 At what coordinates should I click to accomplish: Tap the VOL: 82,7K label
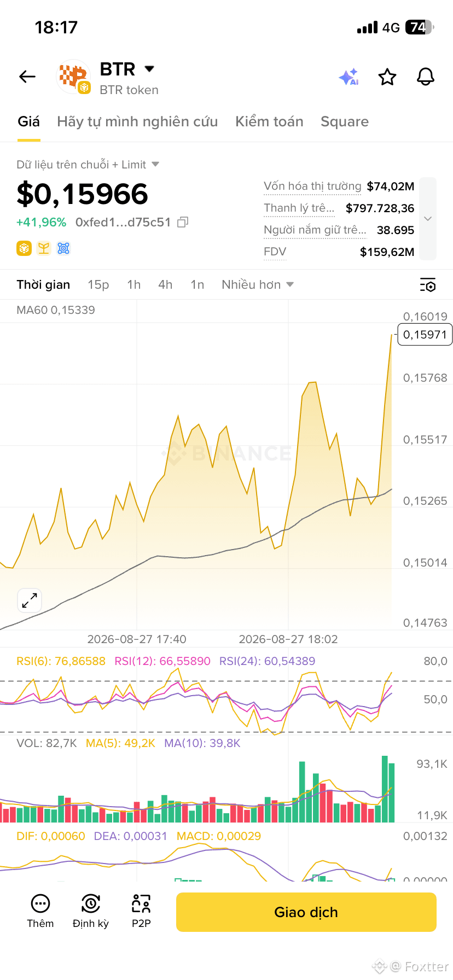[x=47, y=743]
